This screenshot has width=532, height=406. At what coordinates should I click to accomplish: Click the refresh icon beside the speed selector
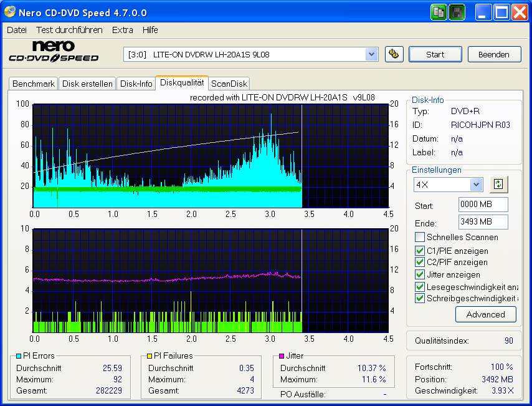click(x=498, y=185)
